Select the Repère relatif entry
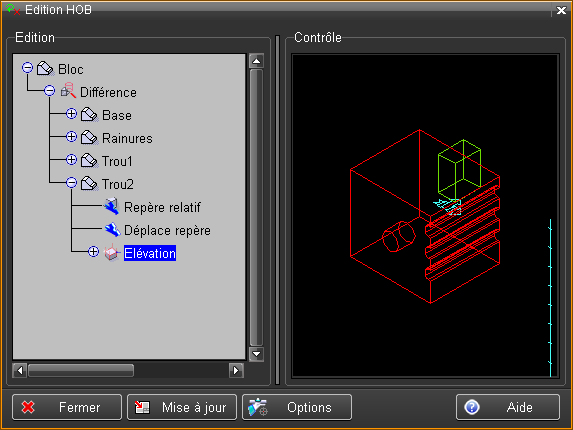Screen dimensions: 573x430 point(162,207)
